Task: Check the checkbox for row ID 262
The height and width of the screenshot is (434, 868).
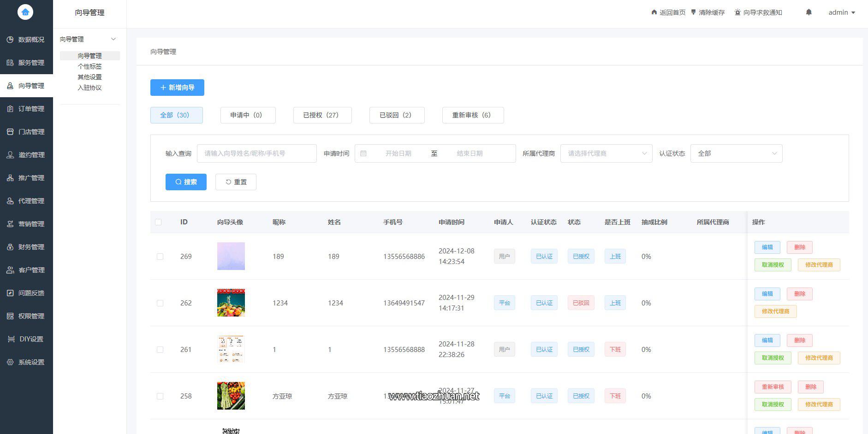Action: 160,303
